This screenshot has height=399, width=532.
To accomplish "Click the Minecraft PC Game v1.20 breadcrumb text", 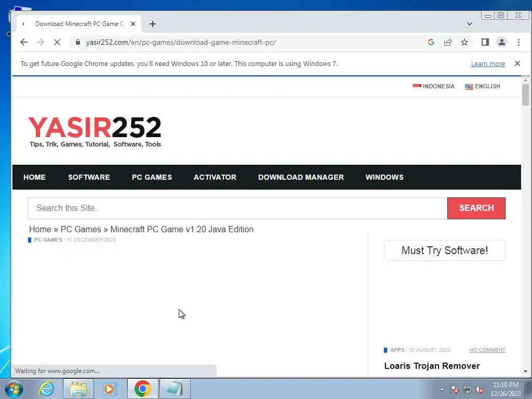I will pos(182,229).
